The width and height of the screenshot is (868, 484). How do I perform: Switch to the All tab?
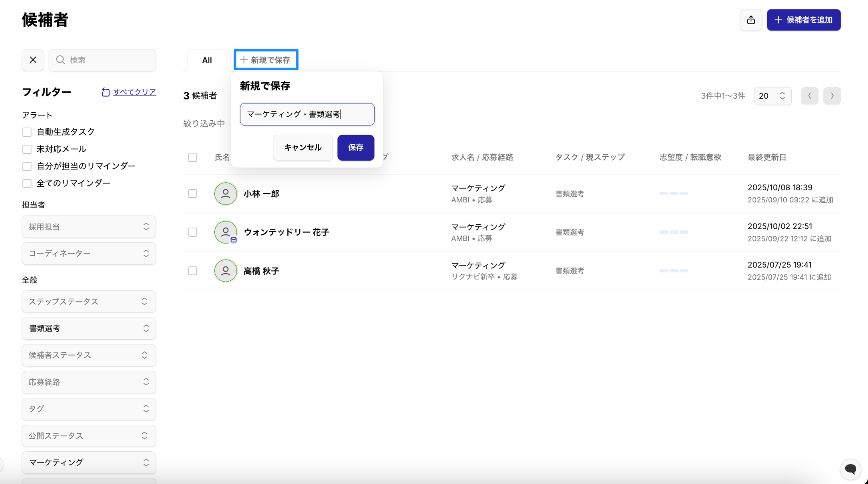207,60
